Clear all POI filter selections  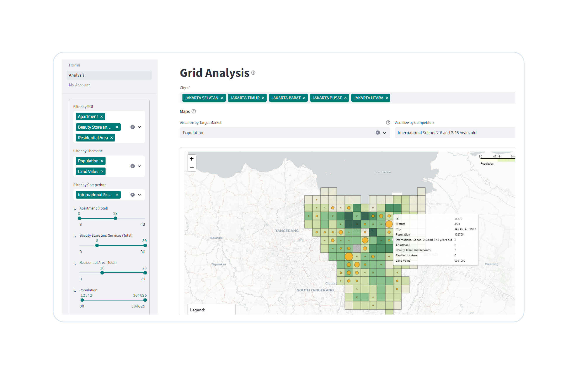(x=132, y=127)
